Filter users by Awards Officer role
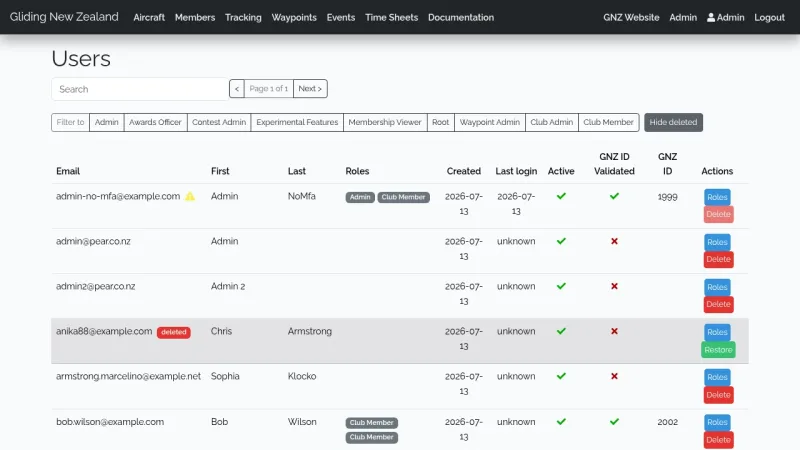The width and height of the screenshot is (800, 450). pyautogui.click(x=155, y=122)
